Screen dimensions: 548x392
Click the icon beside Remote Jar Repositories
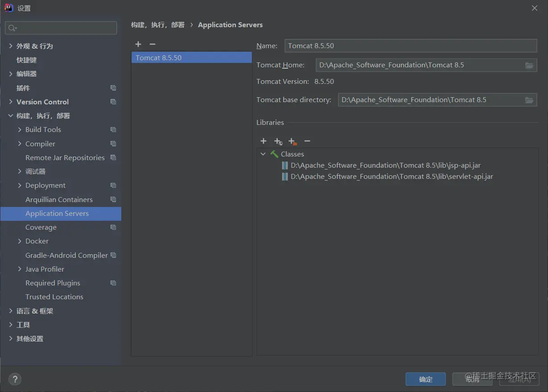[113, 157]
